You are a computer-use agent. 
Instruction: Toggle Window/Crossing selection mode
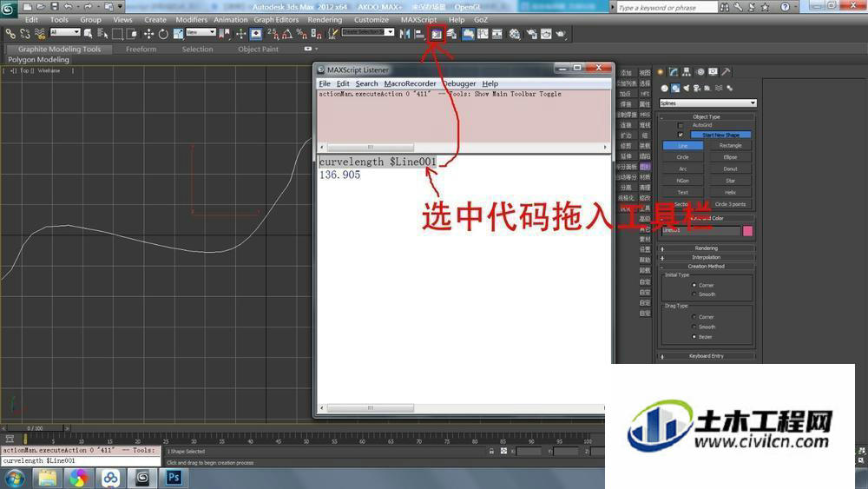132,35
